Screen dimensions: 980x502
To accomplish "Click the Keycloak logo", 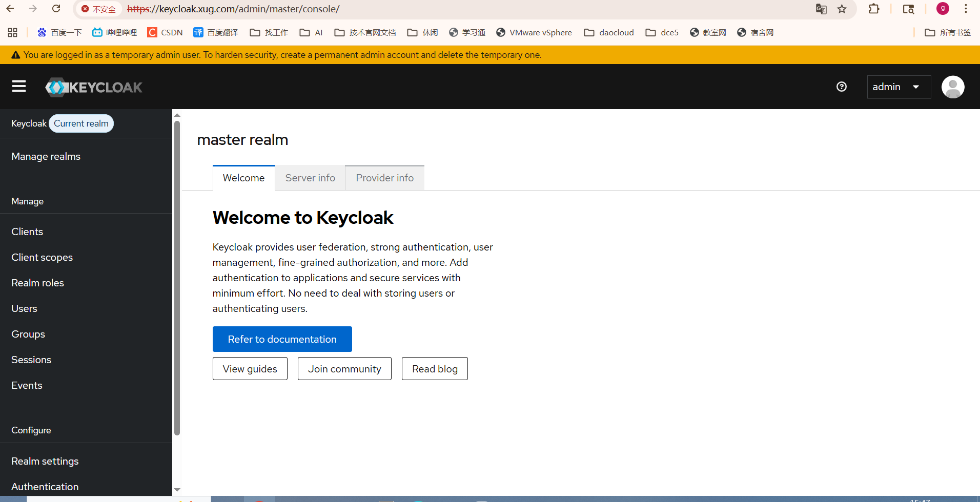I will click(94, 87).
